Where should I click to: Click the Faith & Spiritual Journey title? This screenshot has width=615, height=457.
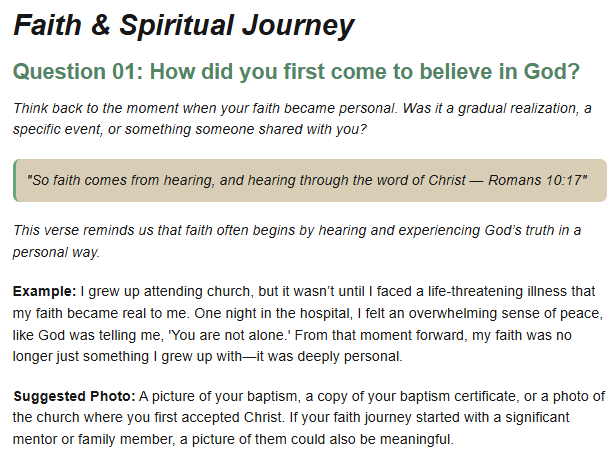point(184,25)
